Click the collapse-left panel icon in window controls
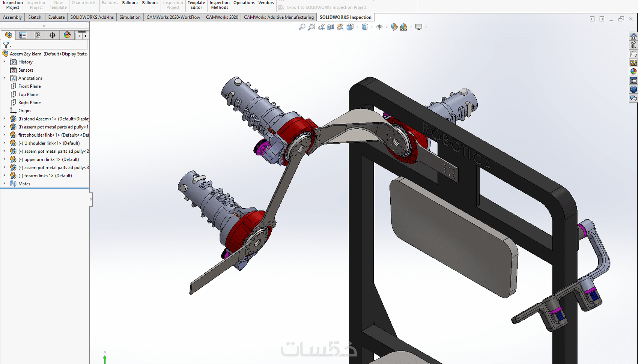Image resolution: width=638 pixels, height=364 pixels. [592, 19]
